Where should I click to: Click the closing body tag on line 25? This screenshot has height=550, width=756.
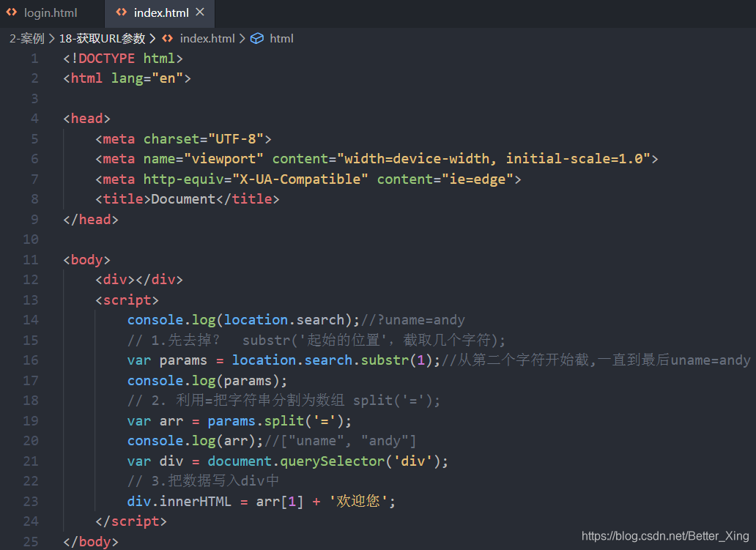[x=91, y=542]
